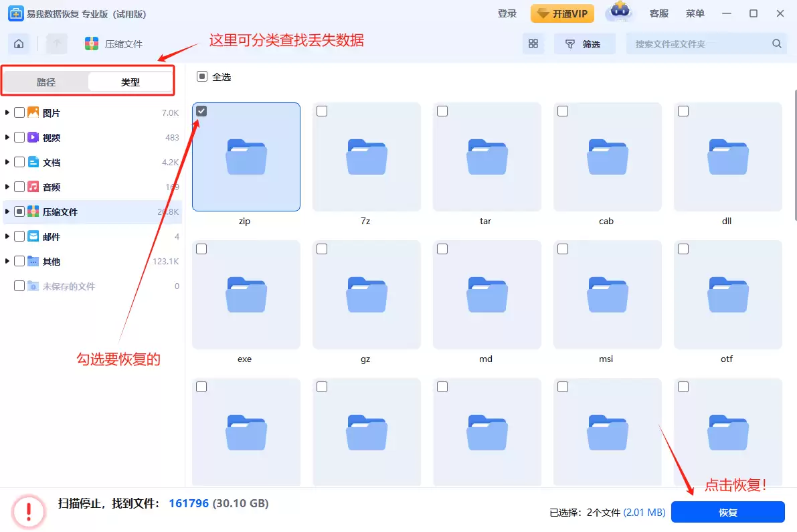Screen dimensions: 797x532
Task: Open the zip folder icon
Action: 246,157
